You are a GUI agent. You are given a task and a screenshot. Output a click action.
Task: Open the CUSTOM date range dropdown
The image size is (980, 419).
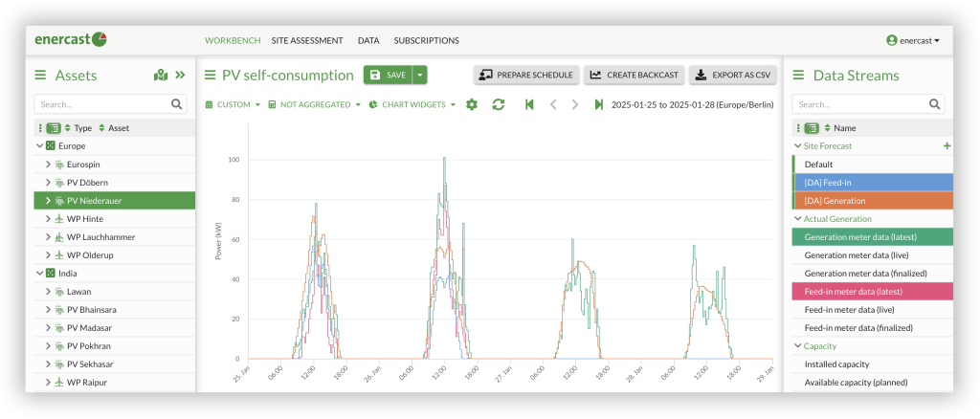click(234, 104)
